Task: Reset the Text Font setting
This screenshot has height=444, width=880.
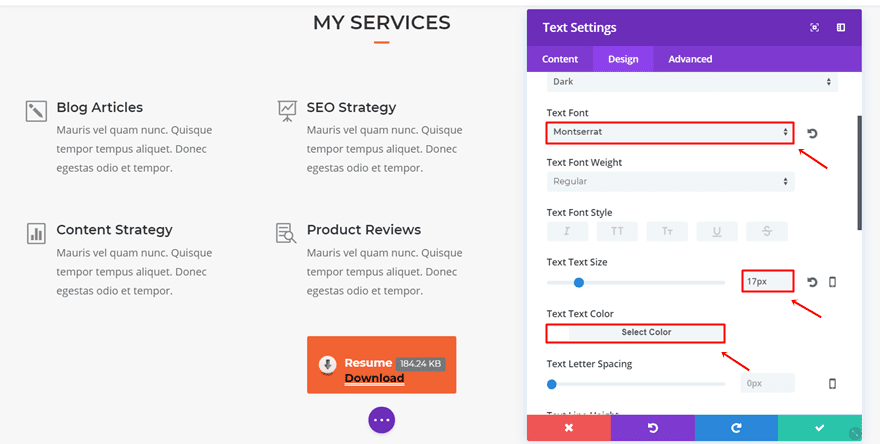Action: tap(812, 133)
